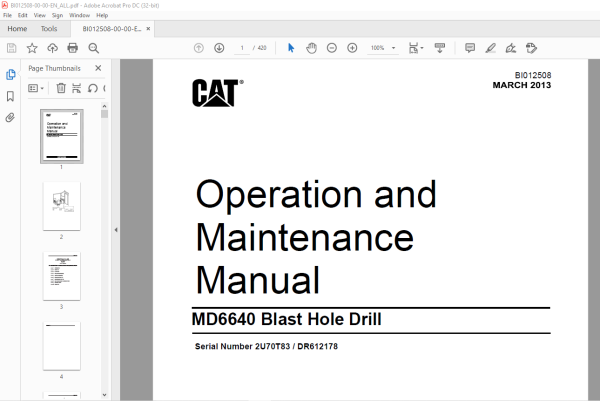Open the View menu
This screenshot has width=600, height=401.
(39, 15)
